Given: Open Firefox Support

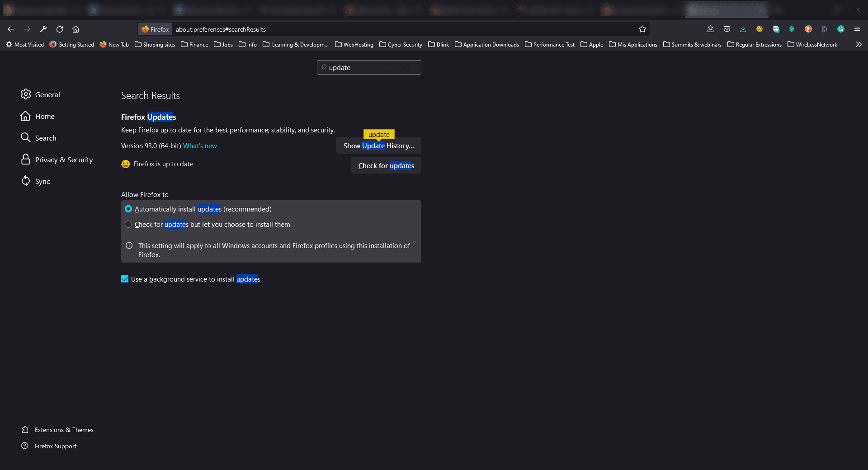Looking at the screenshot, I should pos(49,446).
